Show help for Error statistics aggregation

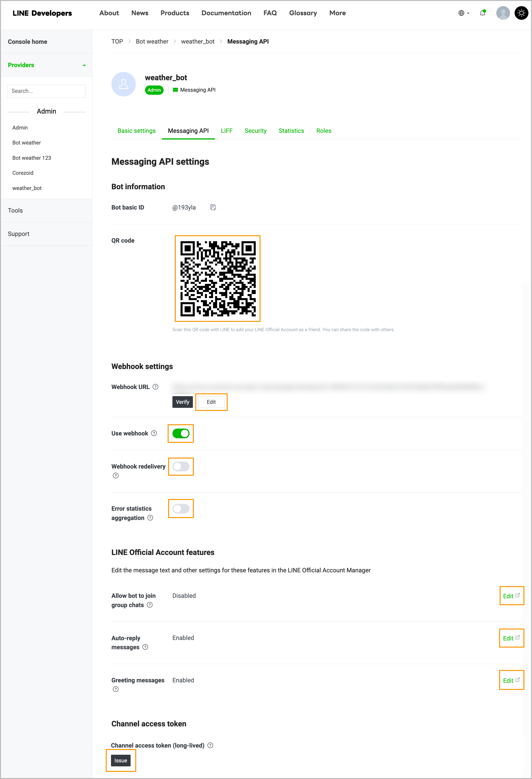pos(150,518)
